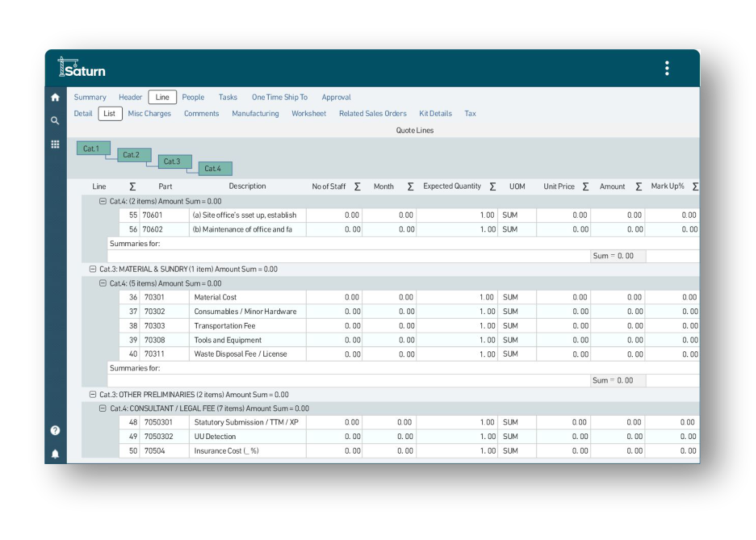756x540 pixels.
Task: Collapse the Cat.3 OTHER PRELIMINARIES group
Action: 93,395
